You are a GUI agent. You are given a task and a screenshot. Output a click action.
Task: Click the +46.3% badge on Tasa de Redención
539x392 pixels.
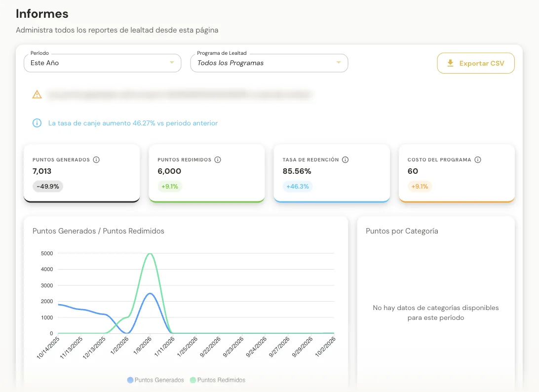coord(298,186)
